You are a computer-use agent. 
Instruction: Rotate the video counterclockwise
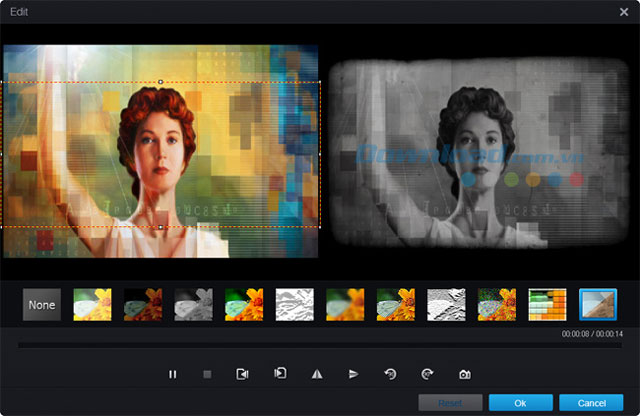coord(390,374)
